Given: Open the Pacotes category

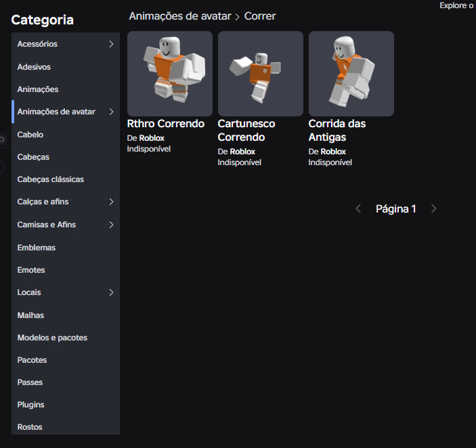Looking at the screenshot, I should (66, 360).
